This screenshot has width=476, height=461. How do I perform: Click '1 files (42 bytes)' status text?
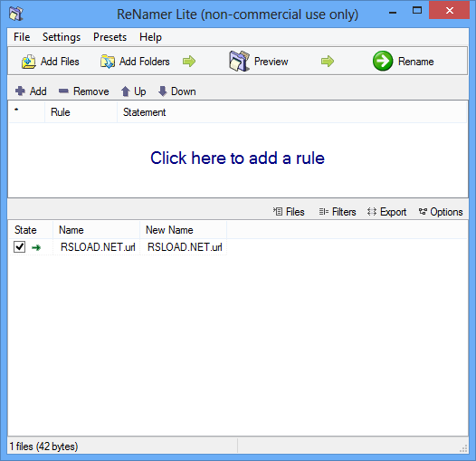[43, 447]
